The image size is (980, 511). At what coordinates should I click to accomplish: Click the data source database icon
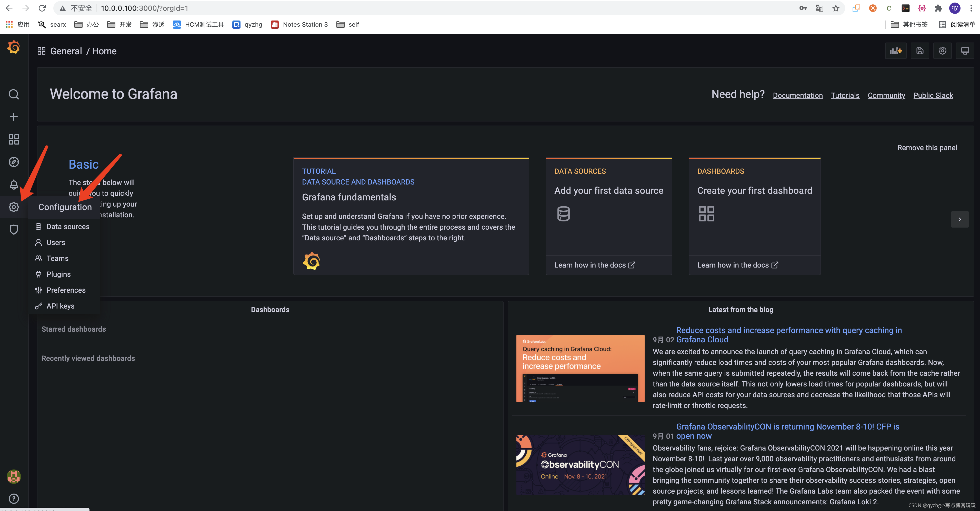[x=563, y=214]
